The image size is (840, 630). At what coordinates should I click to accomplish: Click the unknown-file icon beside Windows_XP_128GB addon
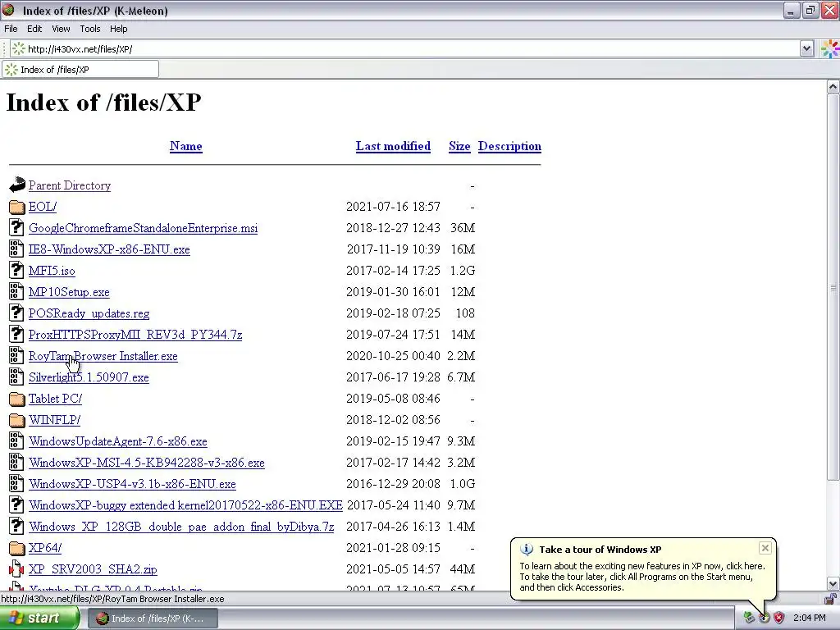(x=16, y=527)
